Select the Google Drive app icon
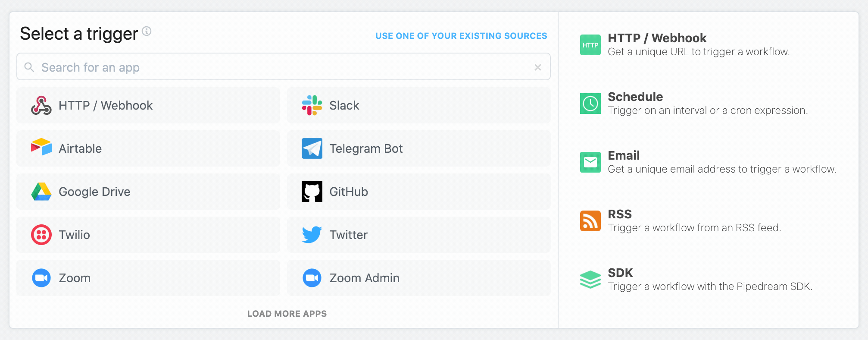This screenshot has height=340, width=868. point(41,192)
